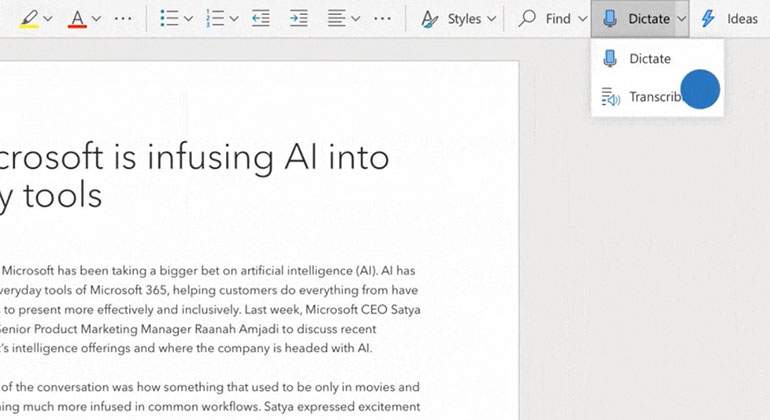Click the paragraph alignment icon
770x420 pixels.
point(337,19)
